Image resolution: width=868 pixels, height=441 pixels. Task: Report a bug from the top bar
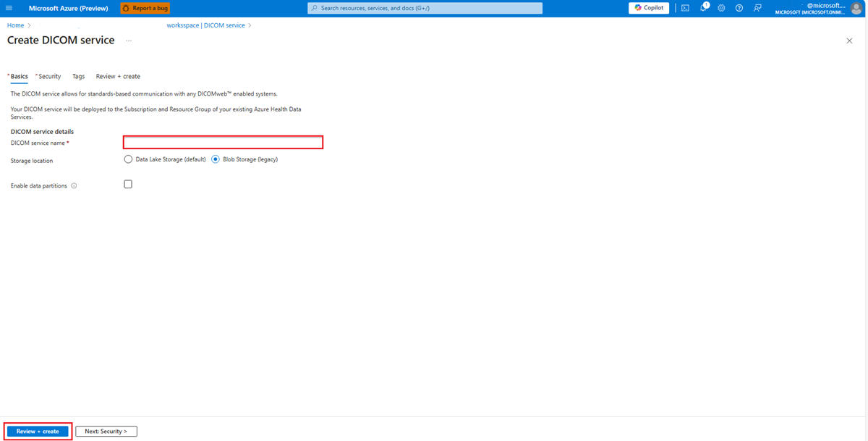click(x=145, y=8)
